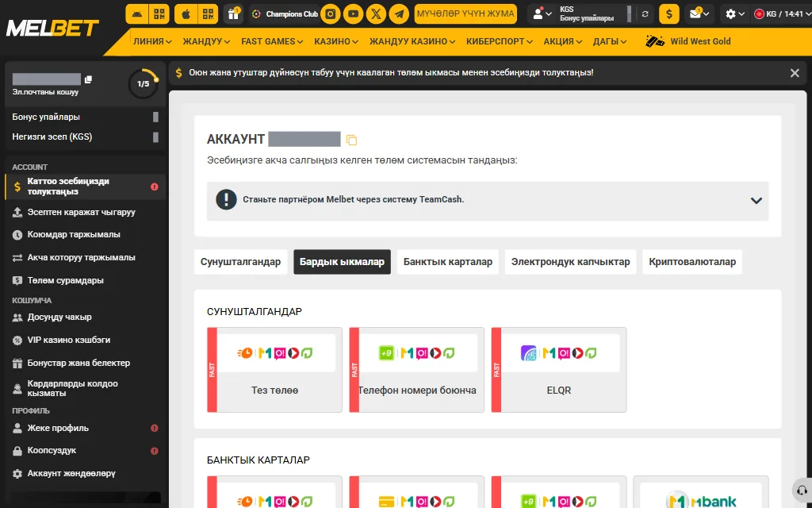Go to the MELBET home logo

52,28
